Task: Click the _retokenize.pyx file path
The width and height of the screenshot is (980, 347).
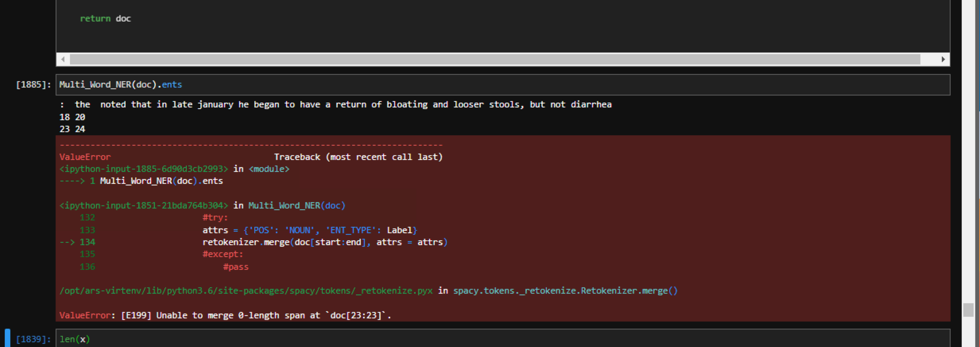Action: click(x=246, y=291)
